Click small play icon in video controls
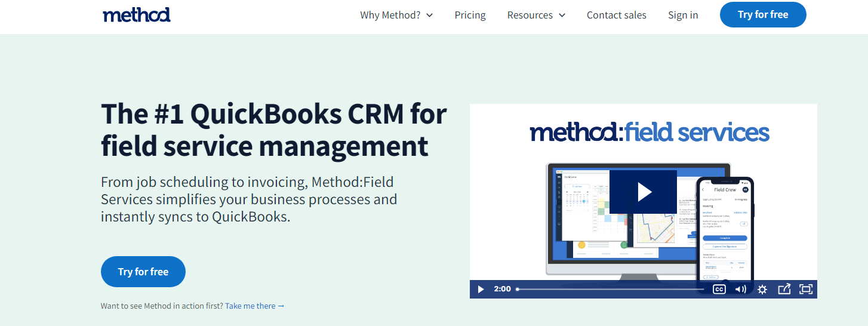This screenshot has width=868, height=326. coord(481,289)
